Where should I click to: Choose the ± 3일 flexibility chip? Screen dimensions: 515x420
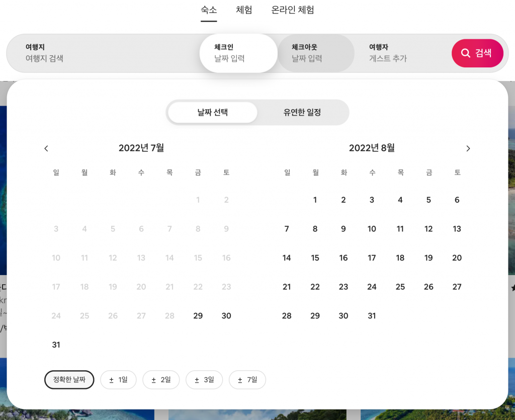click(x=204, y=380)
